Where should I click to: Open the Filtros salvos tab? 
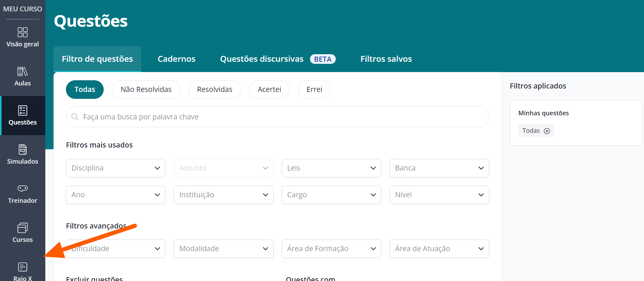(x=386, y=59)
